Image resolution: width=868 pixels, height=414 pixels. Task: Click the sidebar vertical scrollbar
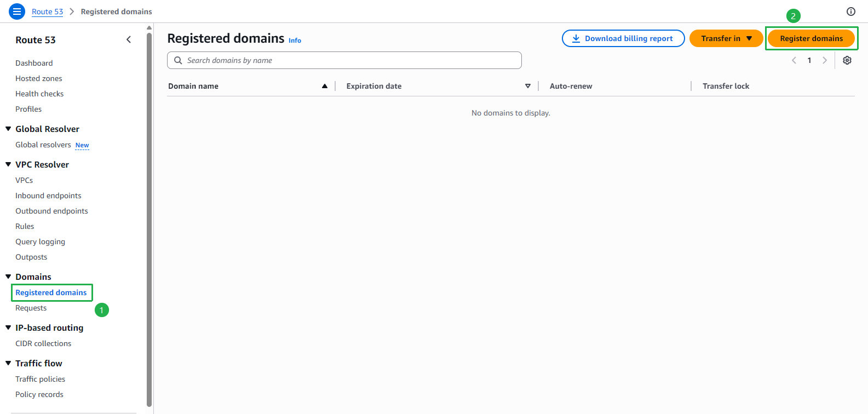point(149,219)
